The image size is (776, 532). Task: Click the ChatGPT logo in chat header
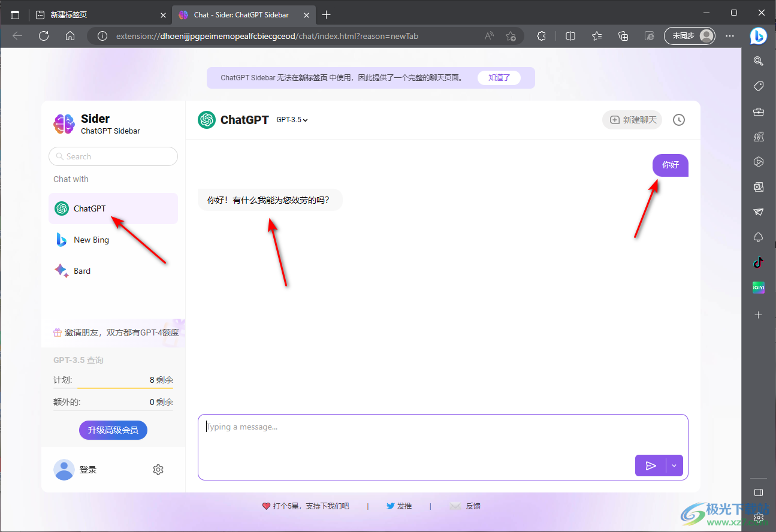[207, 120]
